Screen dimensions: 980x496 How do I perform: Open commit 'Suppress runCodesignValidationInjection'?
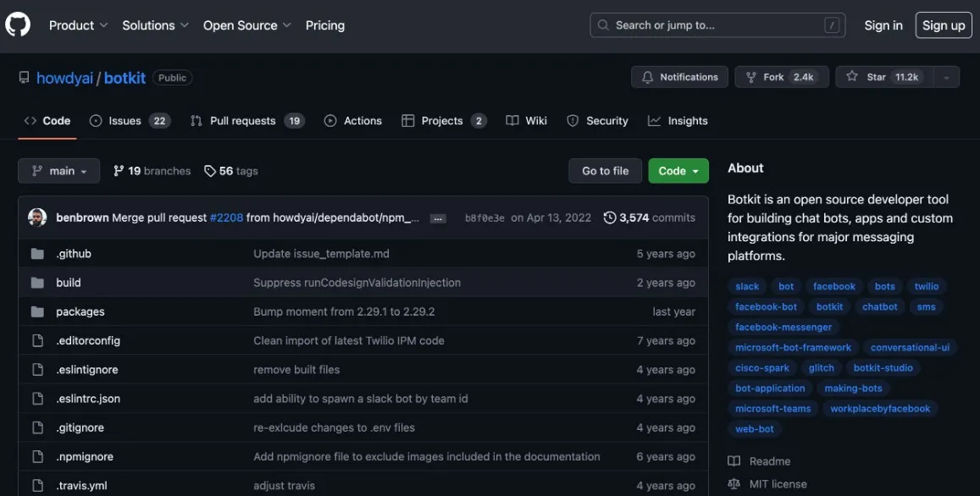pyautogui.click(x=357, y=283)
